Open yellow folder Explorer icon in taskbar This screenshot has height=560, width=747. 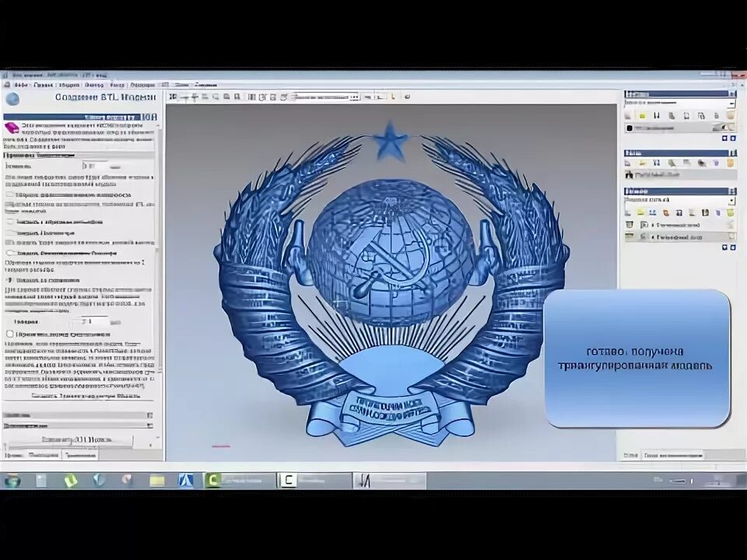[156, 480]
